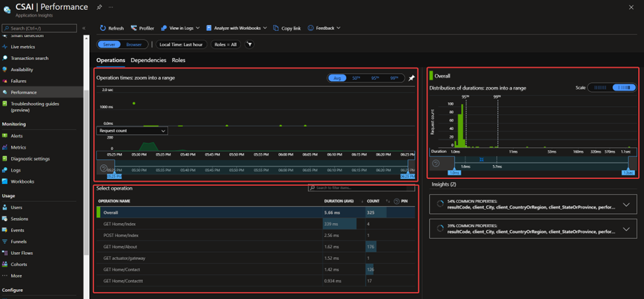Screen dimensions: 644x299
Task: Open the View in Logs dropdown arrow
Action: [x=197, y=28]
